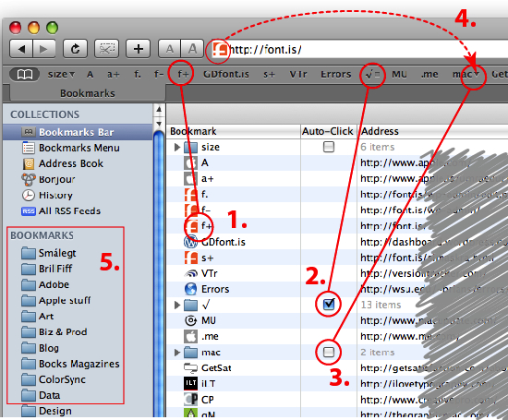Screen dimensions: 508x420
Task: Click the Errors bookmark in the bar
Action: [336, 75]
